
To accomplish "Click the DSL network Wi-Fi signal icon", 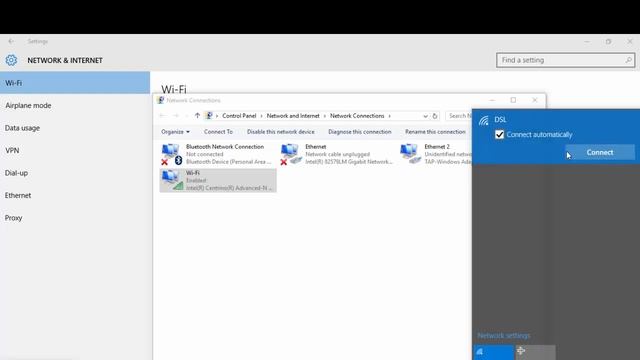I will point(484,120).
